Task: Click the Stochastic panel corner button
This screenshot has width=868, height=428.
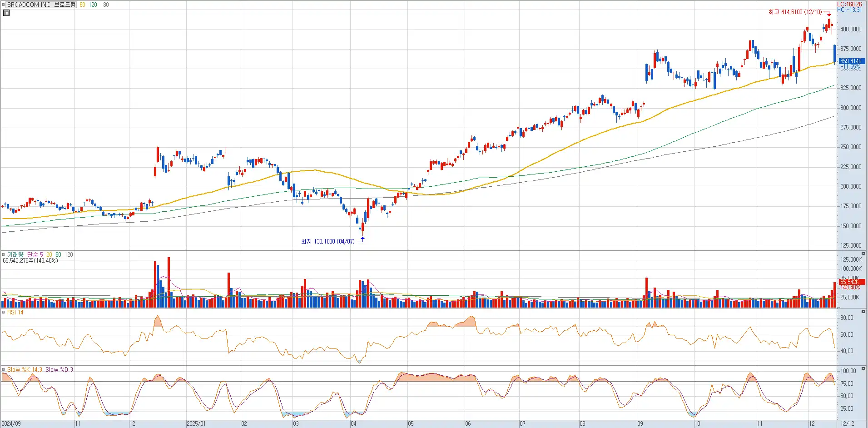Action: (863, 368)
